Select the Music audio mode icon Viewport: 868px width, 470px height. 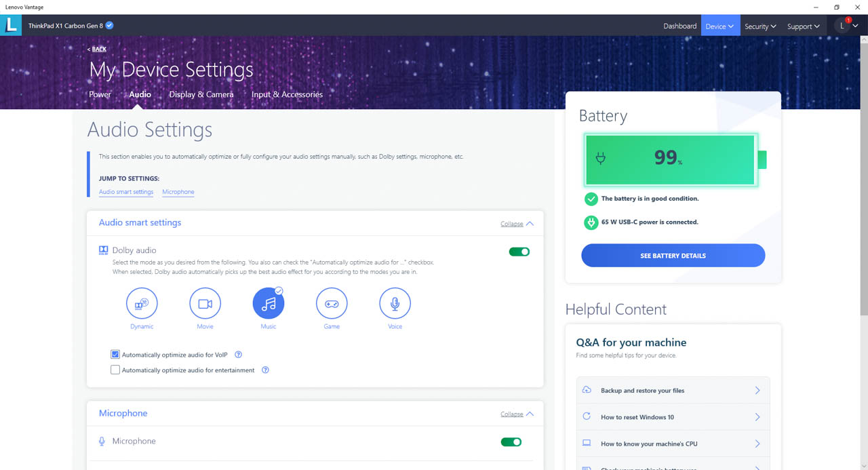(269, 304)
